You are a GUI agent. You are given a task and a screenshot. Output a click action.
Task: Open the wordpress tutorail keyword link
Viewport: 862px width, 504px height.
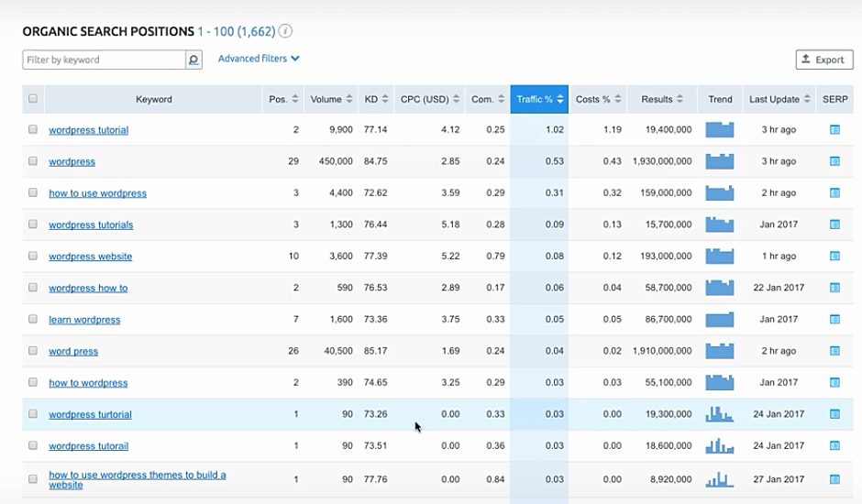89,446
